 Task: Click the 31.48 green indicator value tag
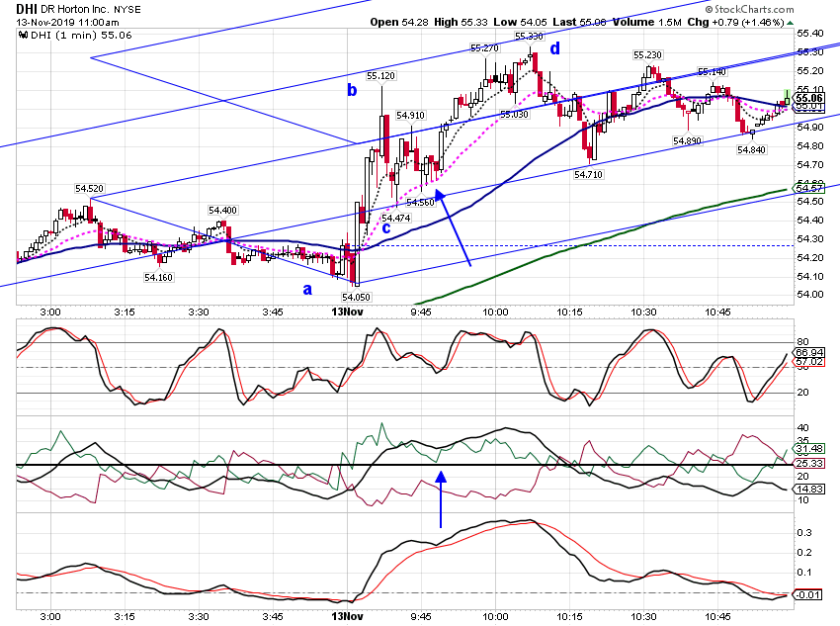click(x=809, y=449)
